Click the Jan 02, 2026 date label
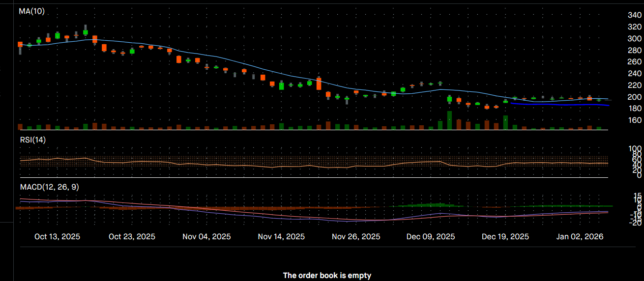Viewport: 644px width, 281px height. click(580, 237)
